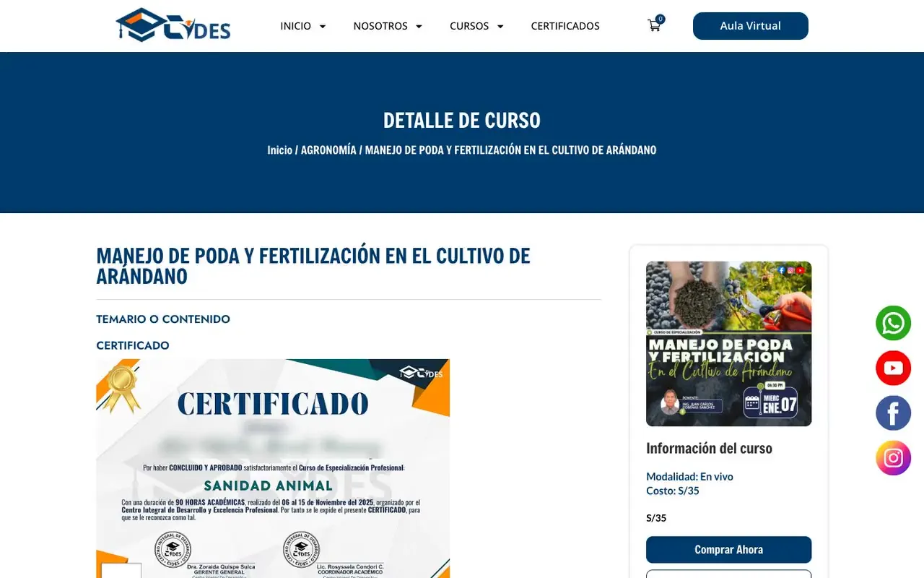Expand the CURSOS dropdown arrow
The width and height of the screenshot is (924, 578).
pyautogui.click(x=500, y=26)
